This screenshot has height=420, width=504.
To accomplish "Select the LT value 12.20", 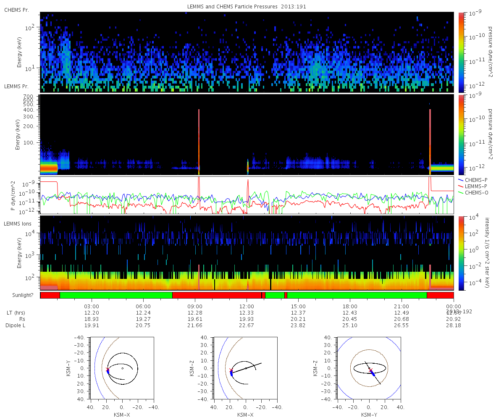I will click(92, 313).
